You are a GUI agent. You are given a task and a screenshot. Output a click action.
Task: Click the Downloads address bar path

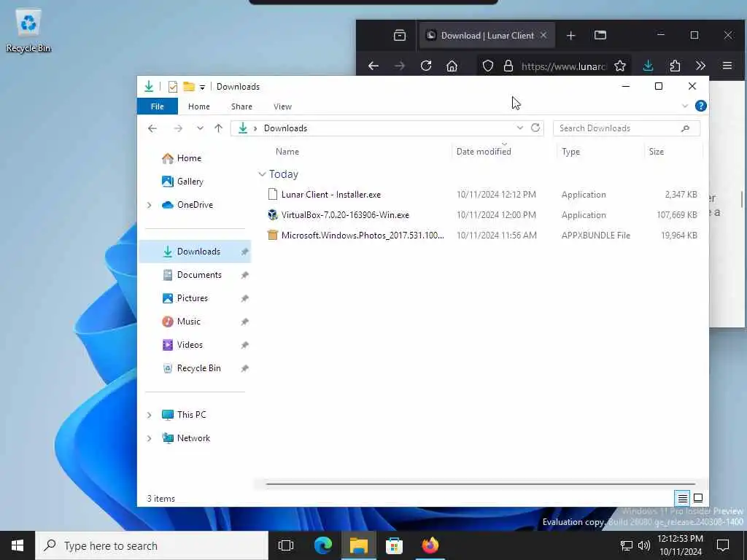tap(285, 128)
